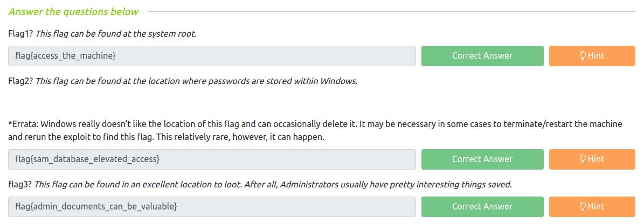Click the flag{admin_documents_can_be_valuable} answer field
The image size is (644, 224).
(x=212, y=207)
